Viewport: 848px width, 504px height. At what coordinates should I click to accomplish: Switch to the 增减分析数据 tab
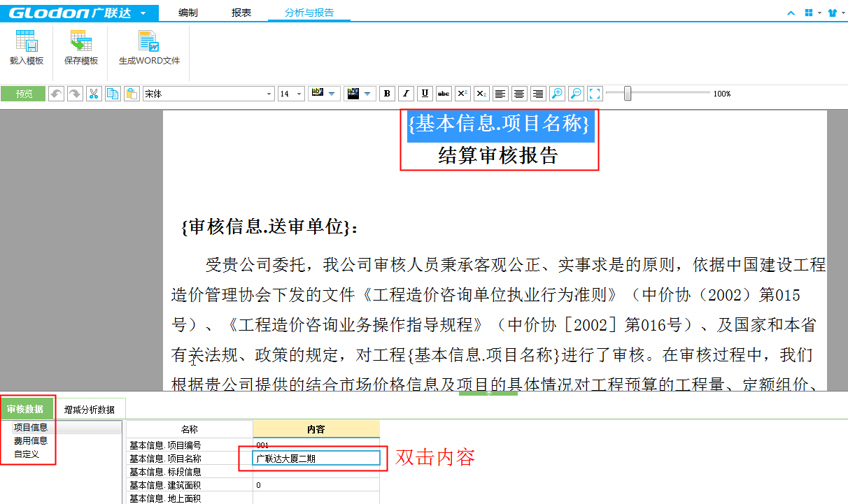tap(90, 409)
